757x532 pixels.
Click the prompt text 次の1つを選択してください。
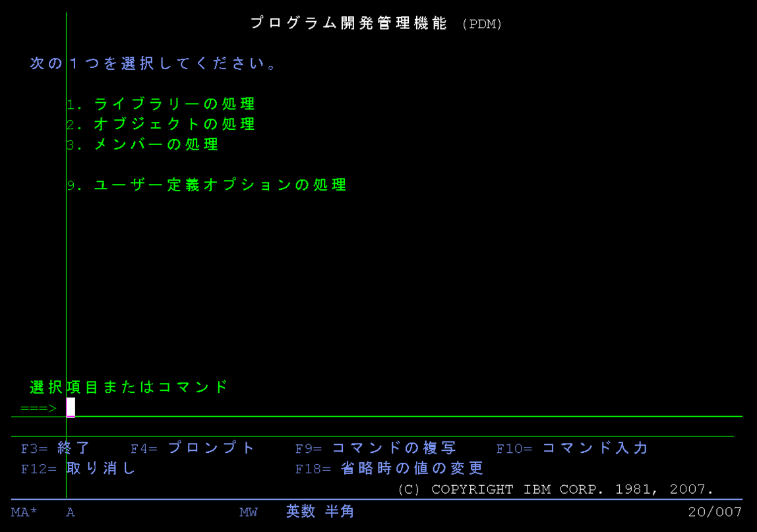pos(153,63)
